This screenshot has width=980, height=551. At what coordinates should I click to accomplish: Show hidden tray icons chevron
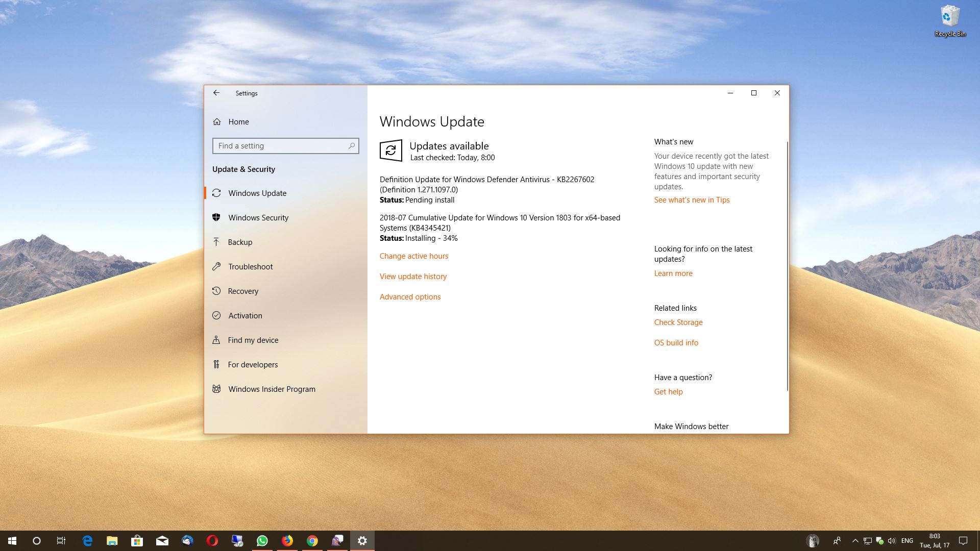(855, 541)
